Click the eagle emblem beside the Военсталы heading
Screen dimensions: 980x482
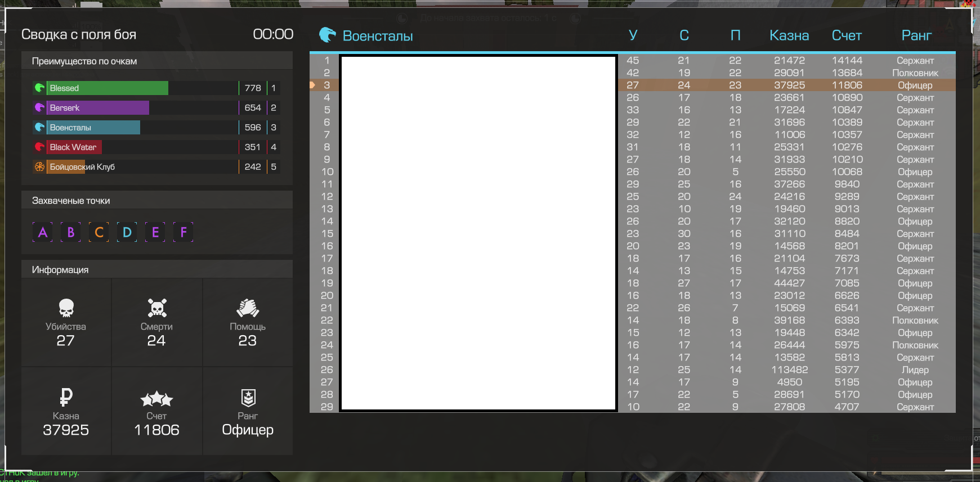coord(328,35)
